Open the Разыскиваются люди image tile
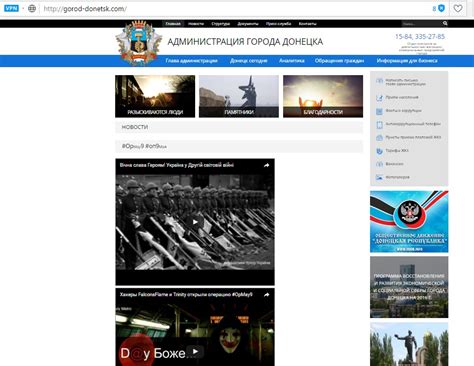The width and height of the screenshot is (474, 366). pos(155,96)
